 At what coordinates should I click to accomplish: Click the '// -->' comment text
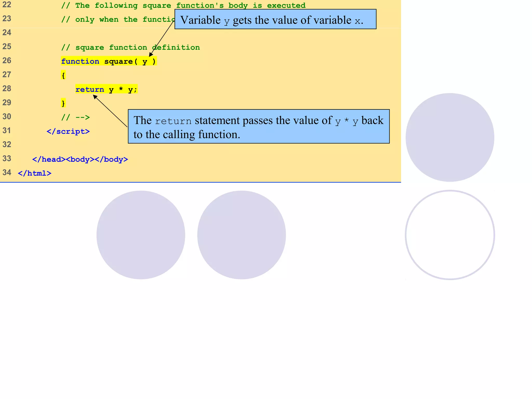76,117
